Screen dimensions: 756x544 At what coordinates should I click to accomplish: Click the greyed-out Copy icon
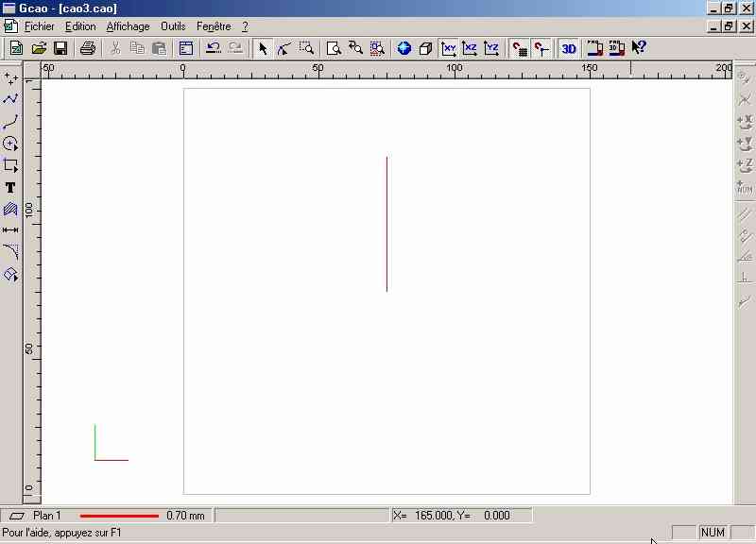137,48
